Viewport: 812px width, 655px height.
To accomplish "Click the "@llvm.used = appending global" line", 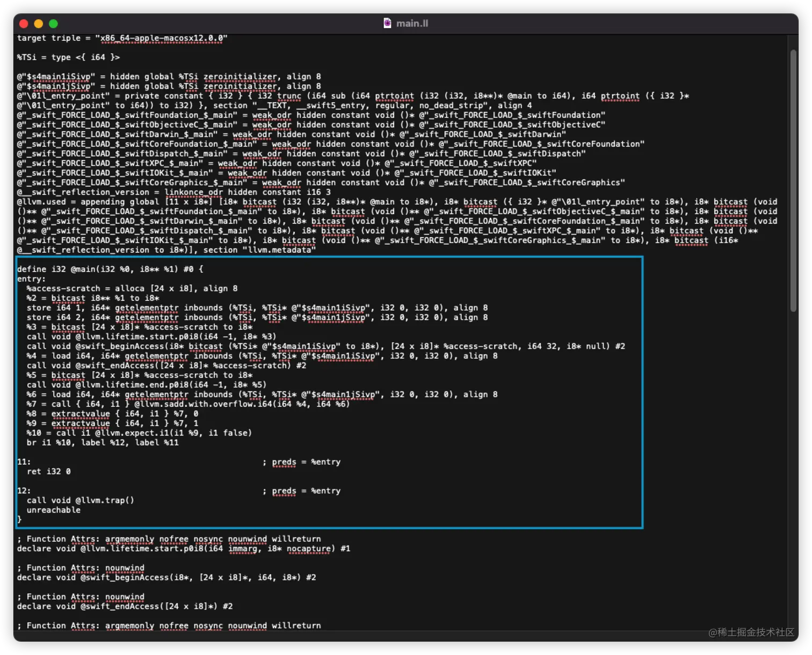I will coord(397,202).
